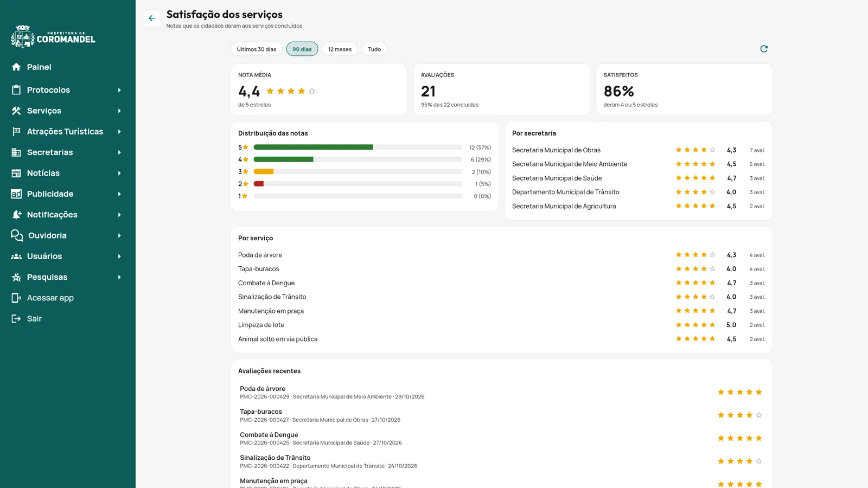Click the red 2-star distribution bar

[x=259, y=184]
